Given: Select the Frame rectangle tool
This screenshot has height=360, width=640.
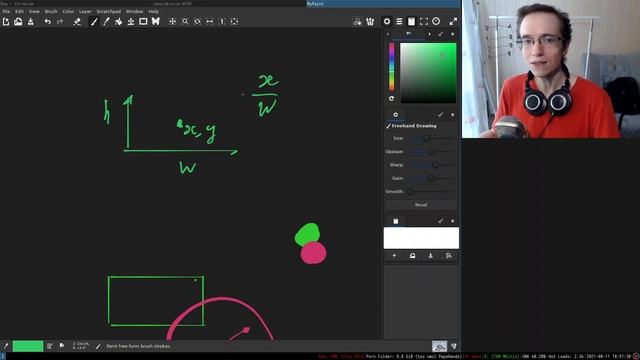Looking at the screenshot, I should point(143,22).
